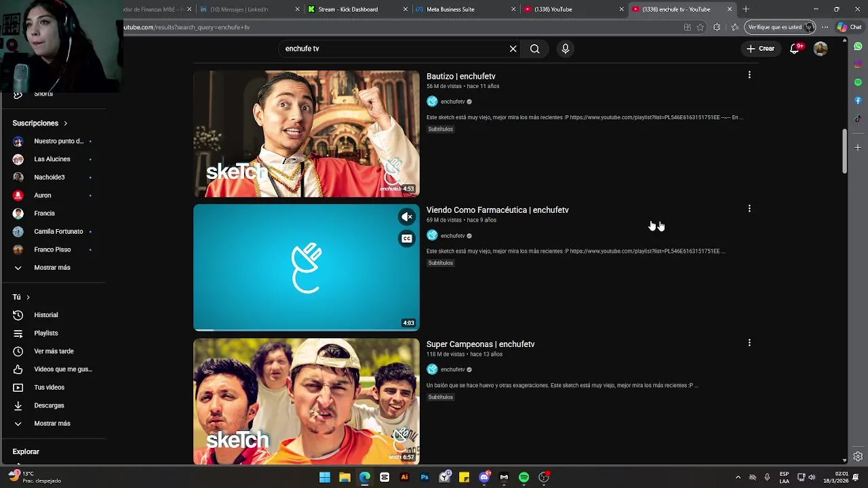Open Windows Start menu
The image size is (868, 488).
click(x=325, y=477)
